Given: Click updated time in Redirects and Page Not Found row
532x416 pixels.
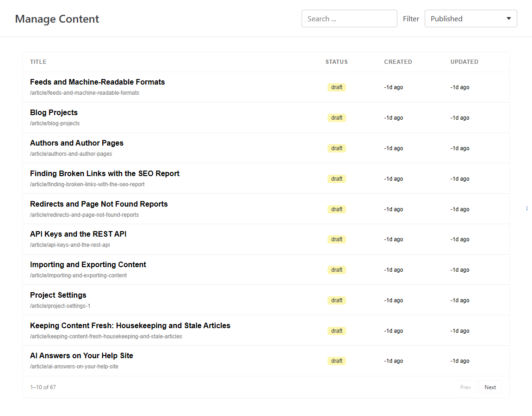Looking at the screenshot, I should [460, 209].
